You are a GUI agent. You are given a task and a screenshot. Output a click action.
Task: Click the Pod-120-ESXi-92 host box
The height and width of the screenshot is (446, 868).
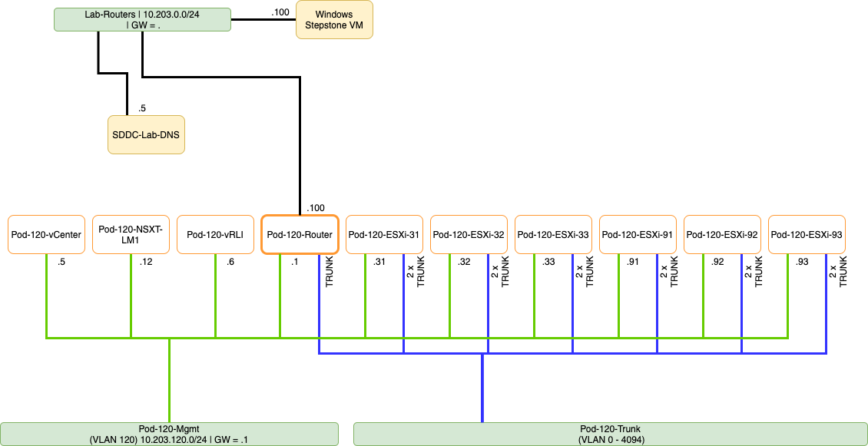pyautogui.click(x=722, y=234)
